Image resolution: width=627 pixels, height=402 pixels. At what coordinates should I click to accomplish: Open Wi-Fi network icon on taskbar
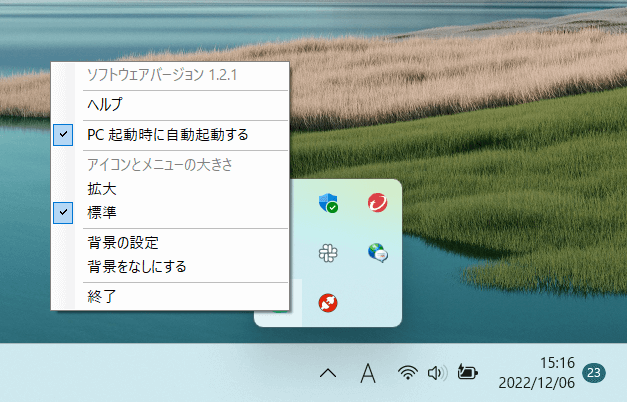coord(407,373)
